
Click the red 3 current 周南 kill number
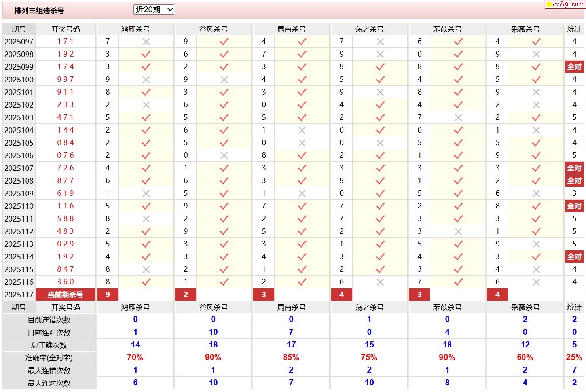pos(264,295)
